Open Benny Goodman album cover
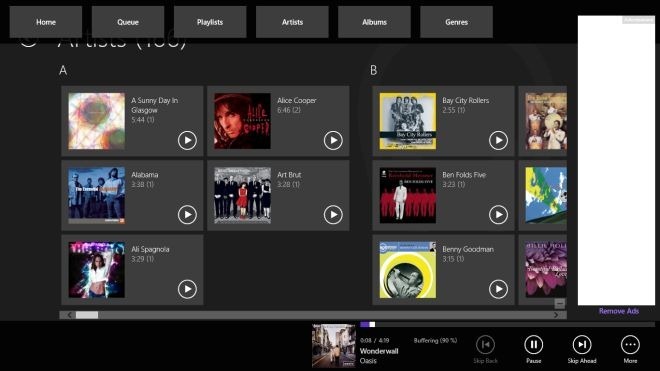Image resolution: width=660 pixels, height=371 pixels. [x=408, y=270]
